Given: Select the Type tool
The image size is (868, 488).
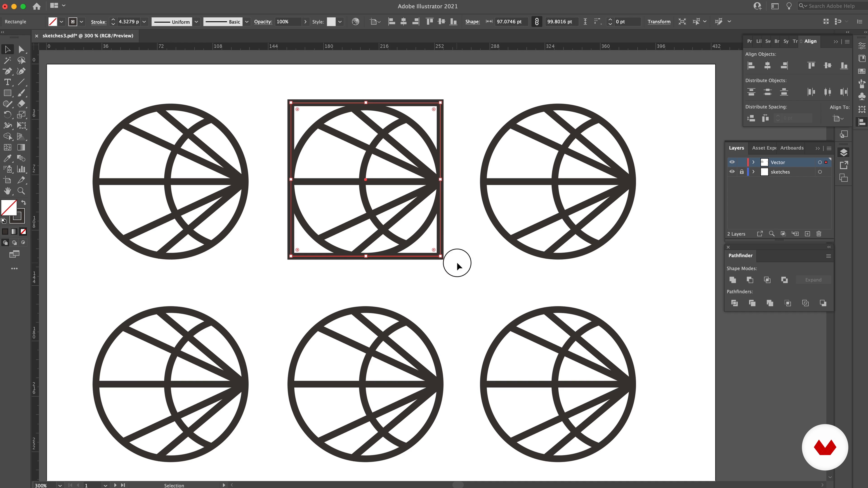Looking at the screenshot, I should pyautogui.click(x=7, y=82).
